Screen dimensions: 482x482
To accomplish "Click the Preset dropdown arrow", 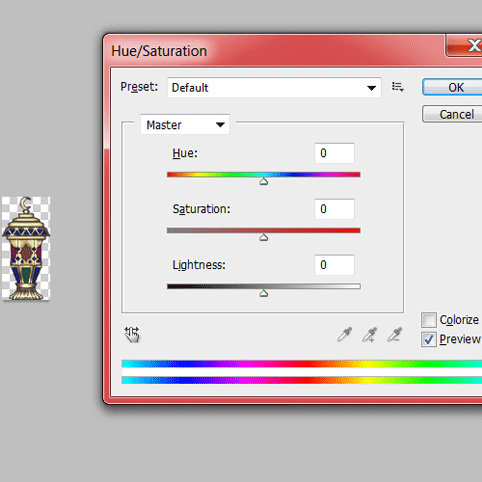I will click(371, 88).
